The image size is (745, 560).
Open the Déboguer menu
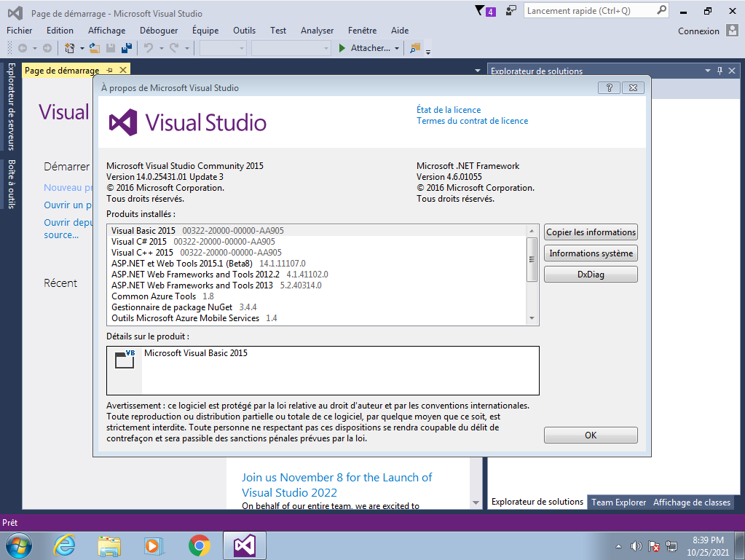[x=158, y=31]
